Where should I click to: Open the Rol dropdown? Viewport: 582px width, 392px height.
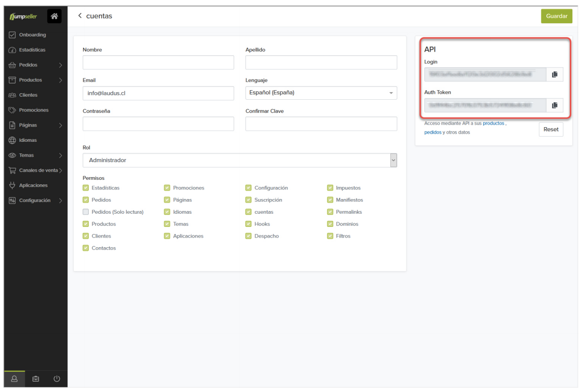tap(240, 160)
